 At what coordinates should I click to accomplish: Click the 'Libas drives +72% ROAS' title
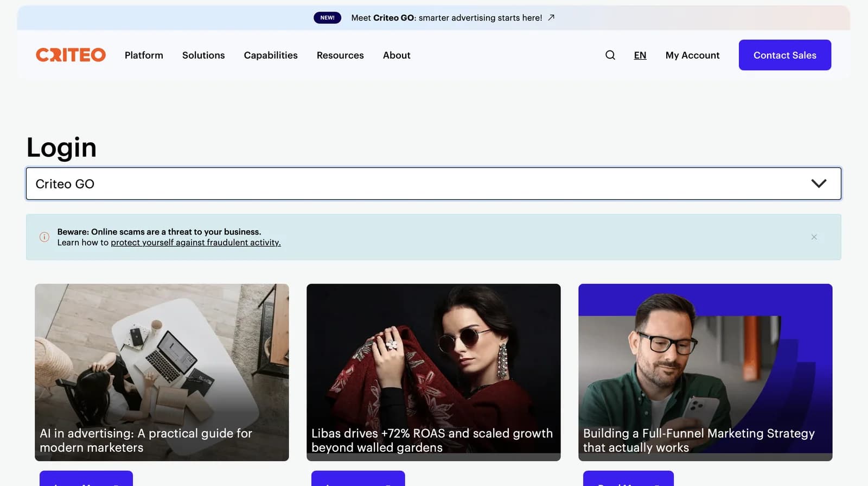tap(432, 440)
